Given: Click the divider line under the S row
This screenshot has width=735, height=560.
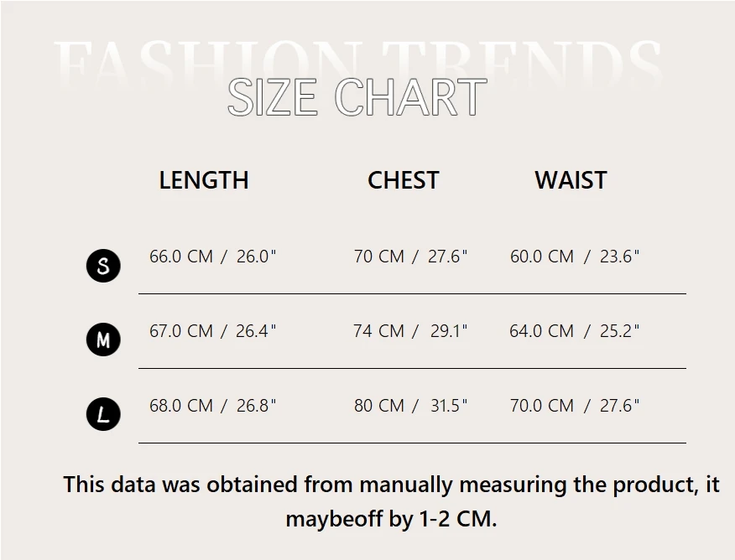Looking at the screenshot, I should pos(411,293).
